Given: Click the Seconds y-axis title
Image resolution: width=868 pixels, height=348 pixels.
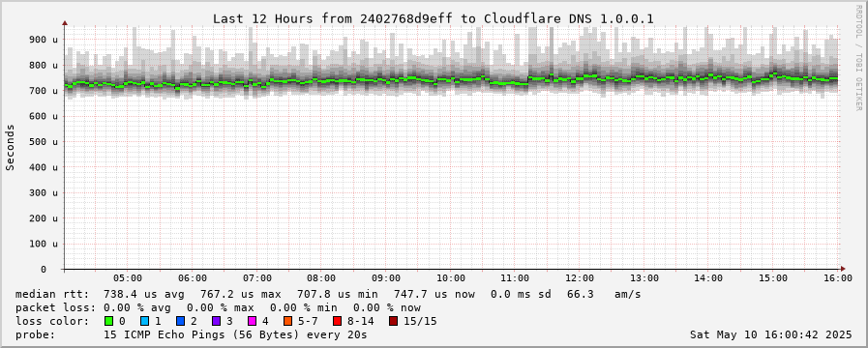Looking at the screenshot, I should coord(11,147).
